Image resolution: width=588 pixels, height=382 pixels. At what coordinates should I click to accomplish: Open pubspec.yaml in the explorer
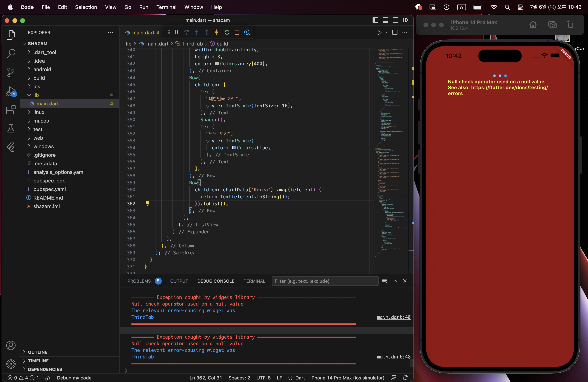(50, 189)
